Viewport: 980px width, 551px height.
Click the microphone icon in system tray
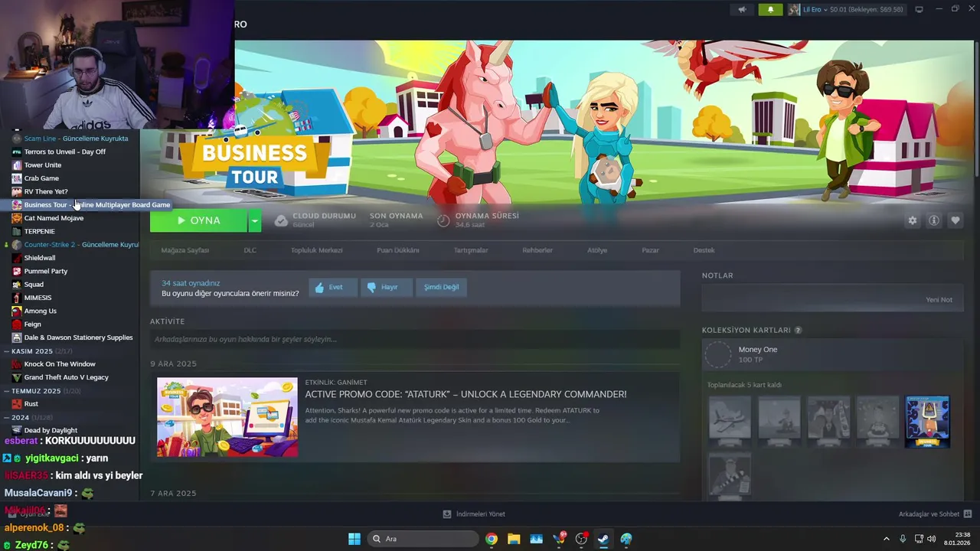pos(903,539)
